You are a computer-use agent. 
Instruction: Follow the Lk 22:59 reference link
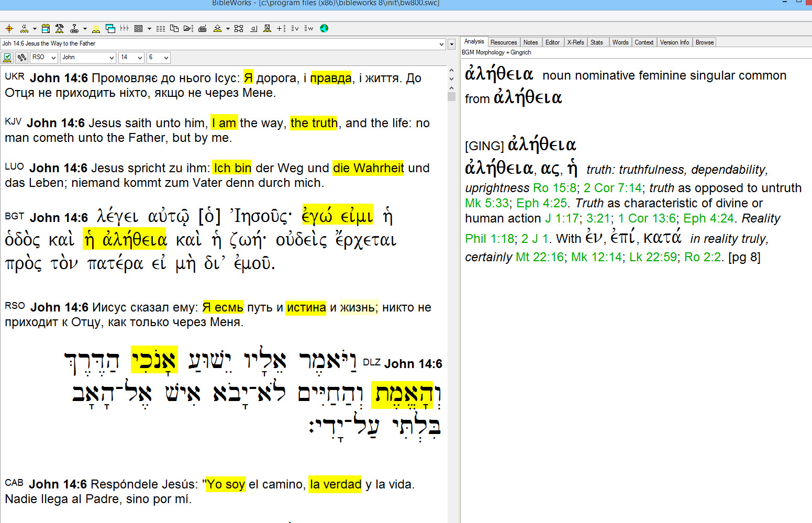[653, 257]
